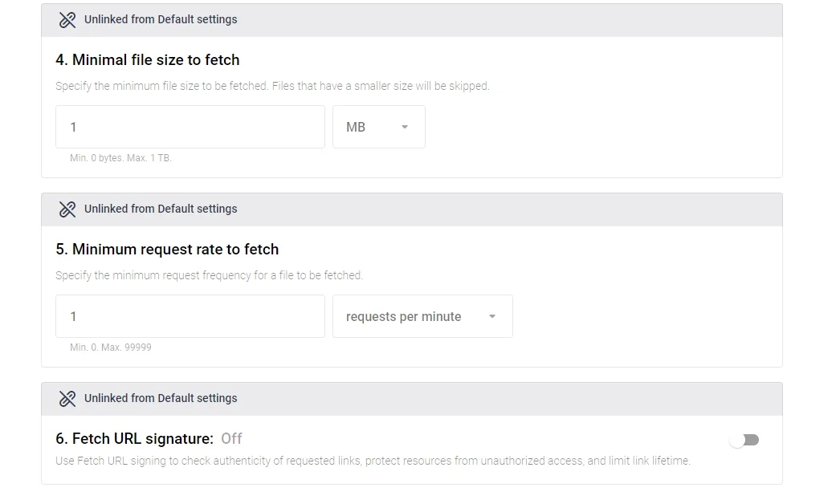Click the 'Min. 0. Max. 99999' hint text
This screenshot has height=504, width=832.
coord(111,348)
